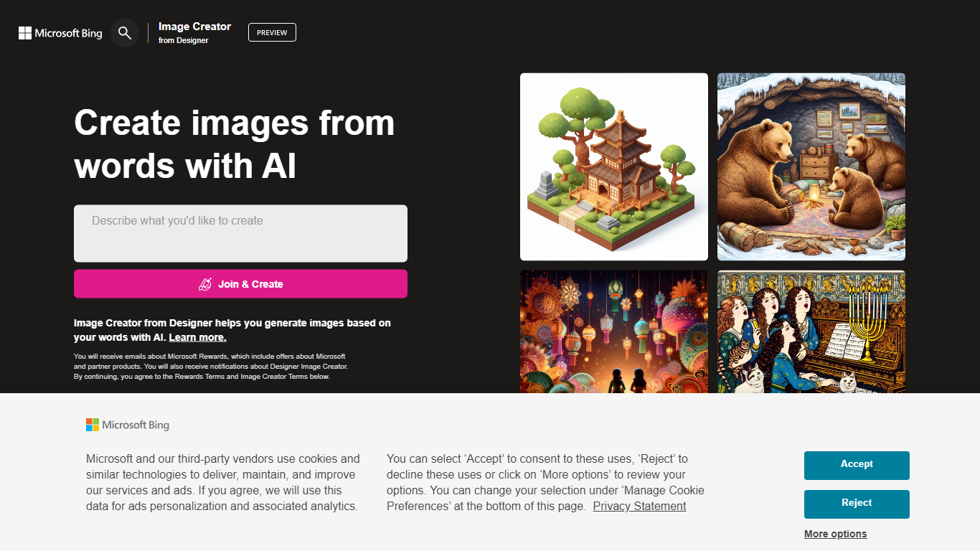Reject cookies in the consent banner

pyautogui.click(x=857, y=504)
